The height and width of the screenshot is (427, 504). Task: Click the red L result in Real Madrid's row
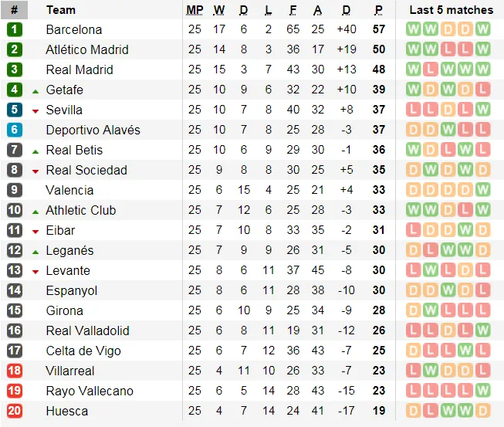430,69
